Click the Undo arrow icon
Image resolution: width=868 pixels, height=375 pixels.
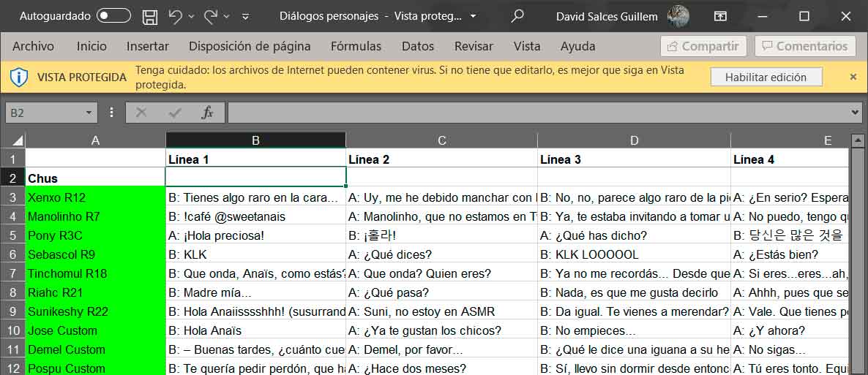tap(174, 16)
